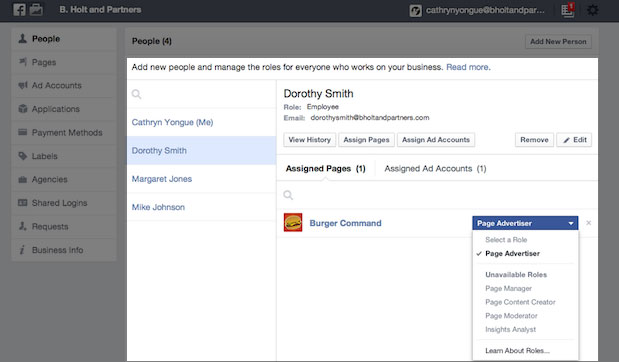
Task: Open the settings gear icon
Action: point(592,10)
